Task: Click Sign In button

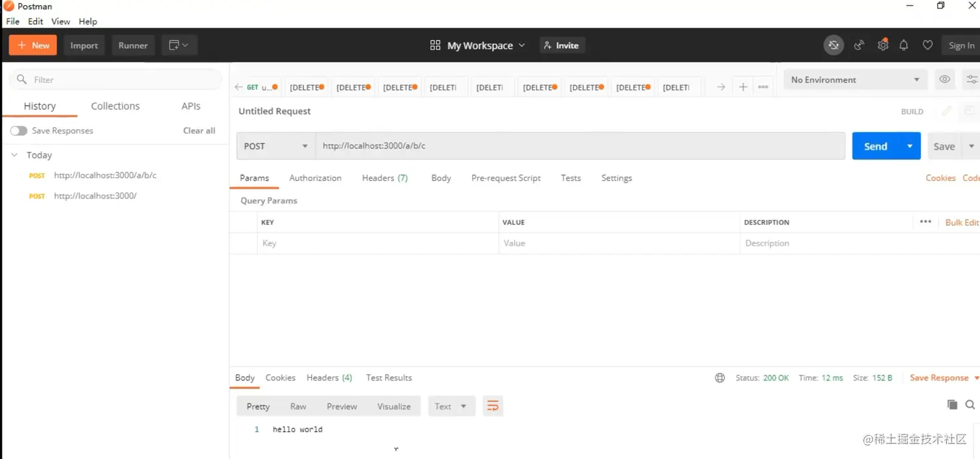Action: pyautogui.click(x=961, y=45)
